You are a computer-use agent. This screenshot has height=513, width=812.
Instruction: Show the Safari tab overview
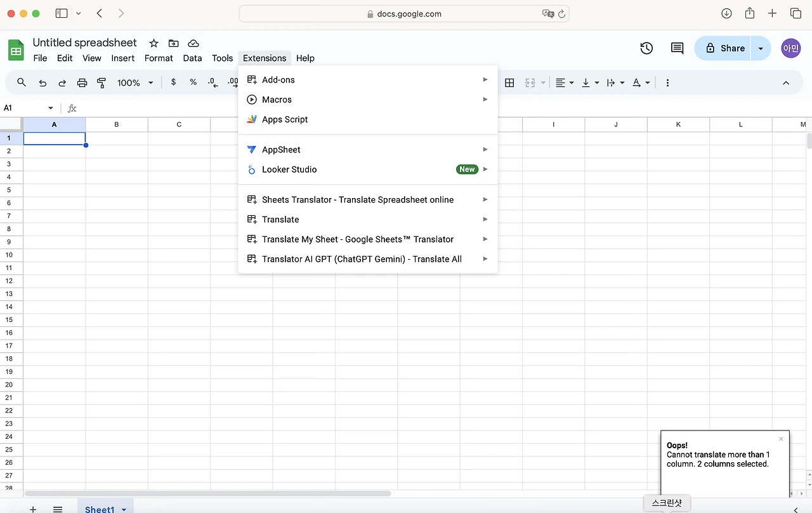coord(796,13)
